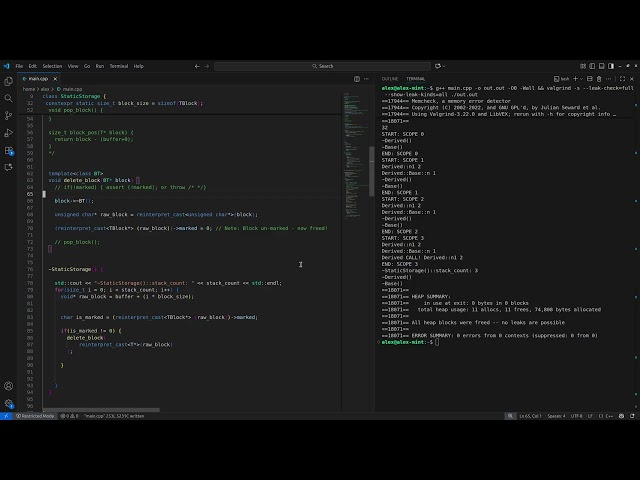This screenshot has width=640, height=480.
Task: Open editor More Actions ellipsis
Action: point(366,79)
